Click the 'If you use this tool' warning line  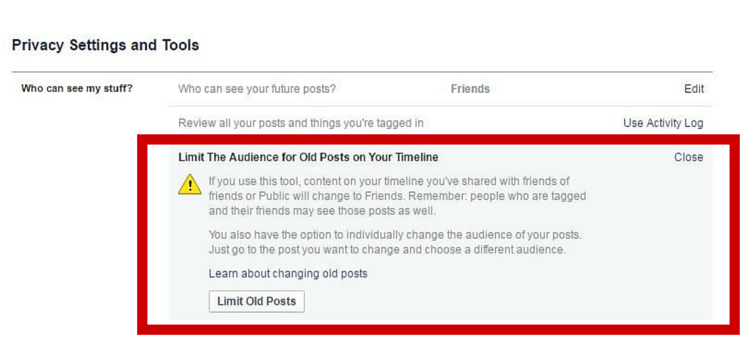[x=389, y=181]
